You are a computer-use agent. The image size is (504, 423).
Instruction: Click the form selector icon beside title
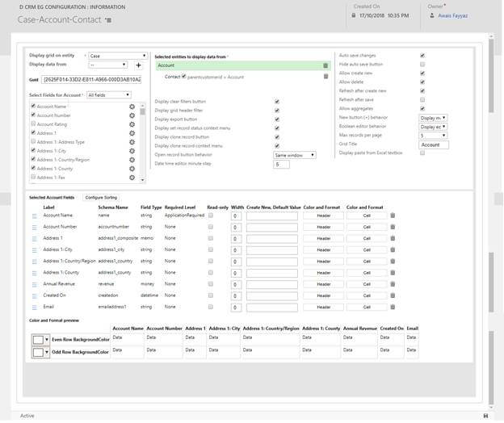108,20
